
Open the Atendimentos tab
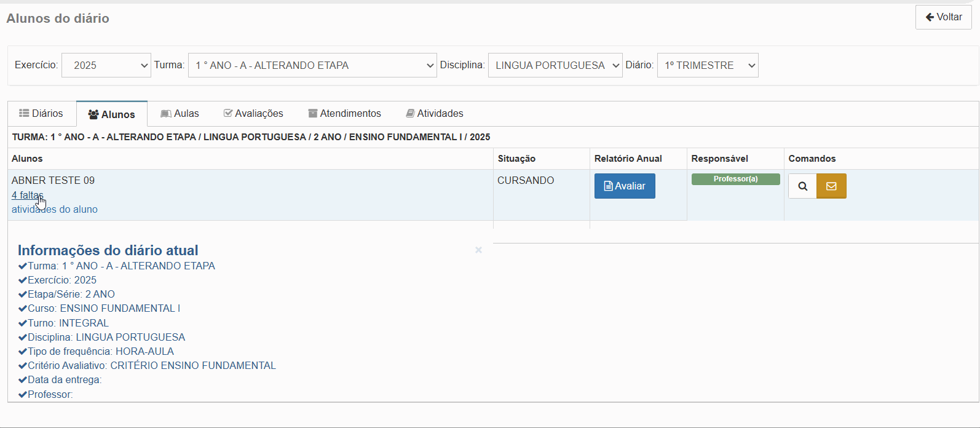point(344,113)
